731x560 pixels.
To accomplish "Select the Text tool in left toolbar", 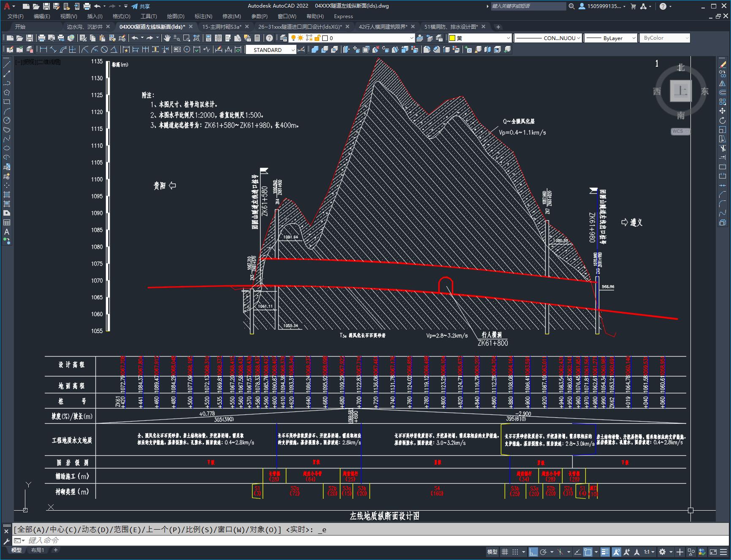I will (7, 232).
